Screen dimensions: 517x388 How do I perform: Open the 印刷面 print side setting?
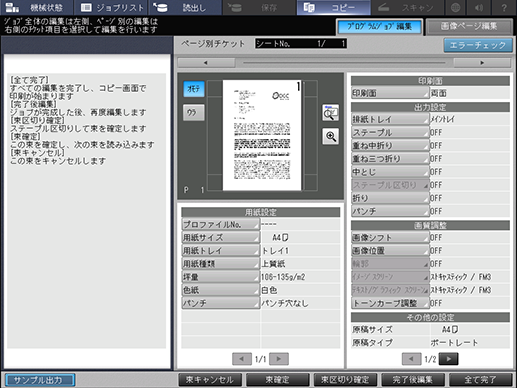(x=390, y=93)
